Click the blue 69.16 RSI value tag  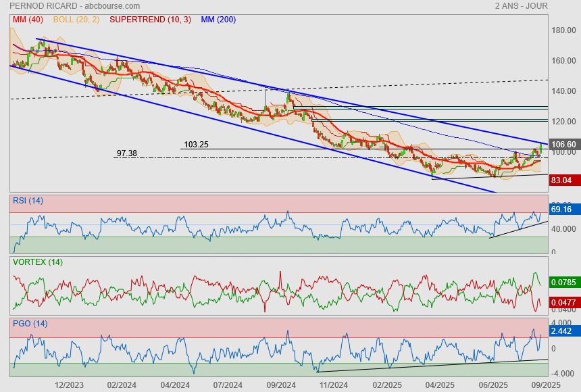(x=563, y=210)
